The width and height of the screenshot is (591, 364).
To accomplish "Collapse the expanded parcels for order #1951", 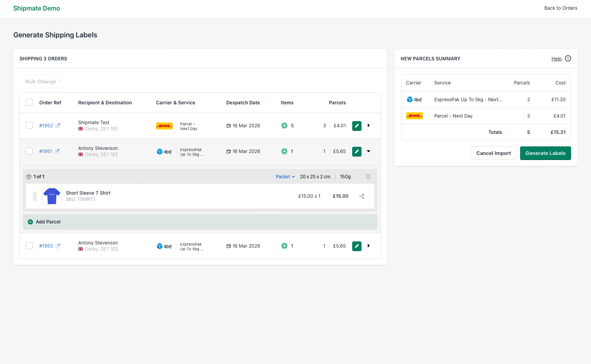I will click(368, 151).
